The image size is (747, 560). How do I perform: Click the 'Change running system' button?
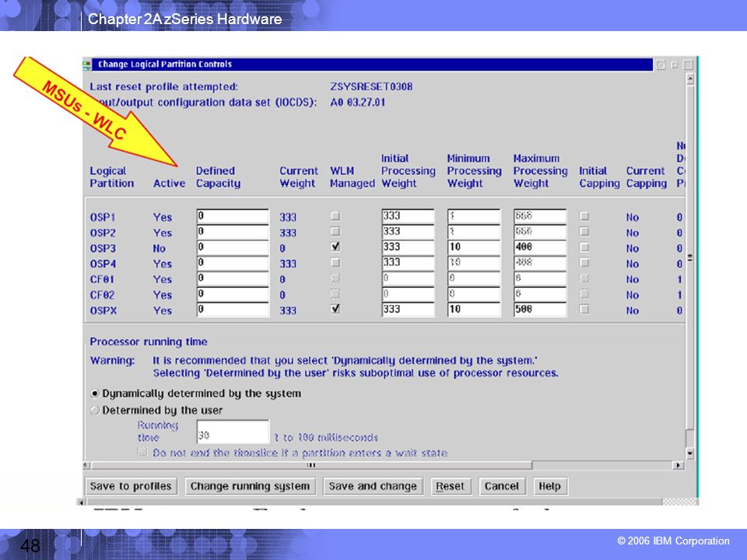click(x=250, y=486)
